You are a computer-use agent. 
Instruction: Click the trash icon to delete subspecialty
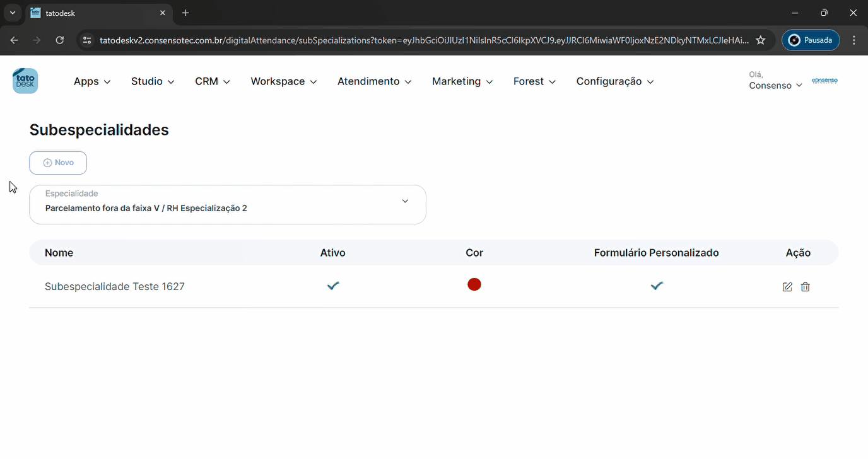pos(805,287)
